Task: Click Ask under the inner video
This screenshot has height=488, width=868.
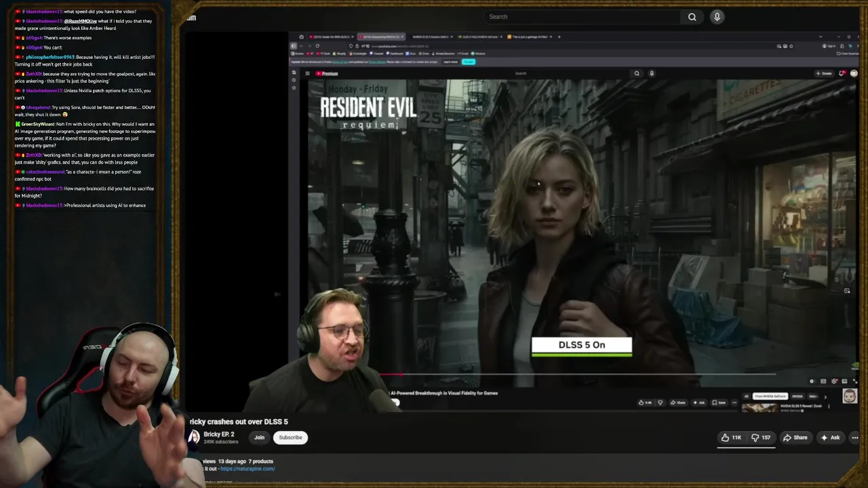Action: tap(699, 403)
